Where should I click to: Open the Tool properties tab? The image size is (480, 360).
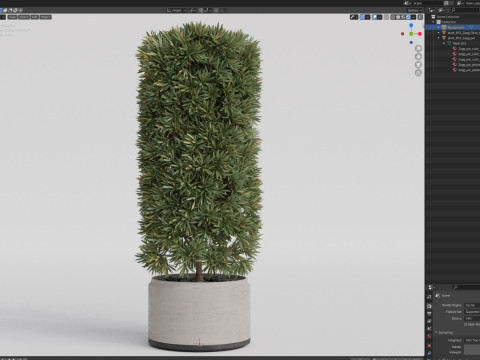[x=429, y=297]
